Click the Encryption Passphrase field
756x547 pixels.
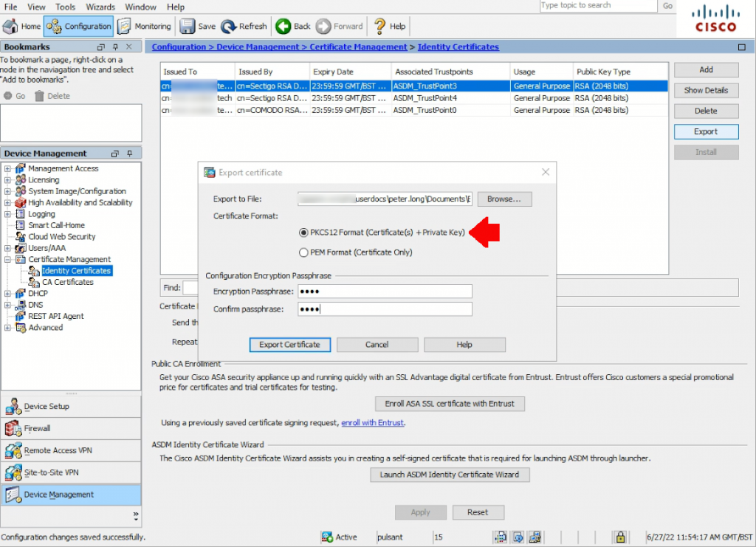tap(385, 292)
